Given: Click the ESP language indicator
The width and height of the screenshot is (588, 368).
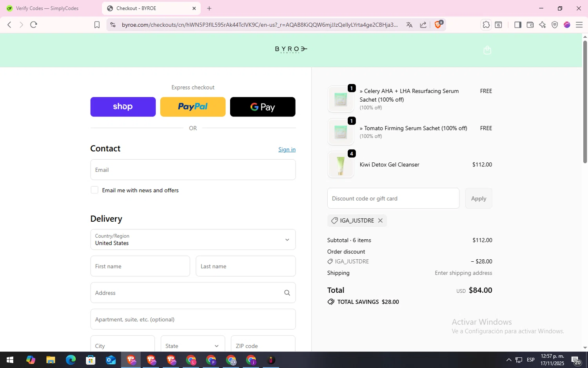Looking at the screenshot, I should [x=530, y=360].
